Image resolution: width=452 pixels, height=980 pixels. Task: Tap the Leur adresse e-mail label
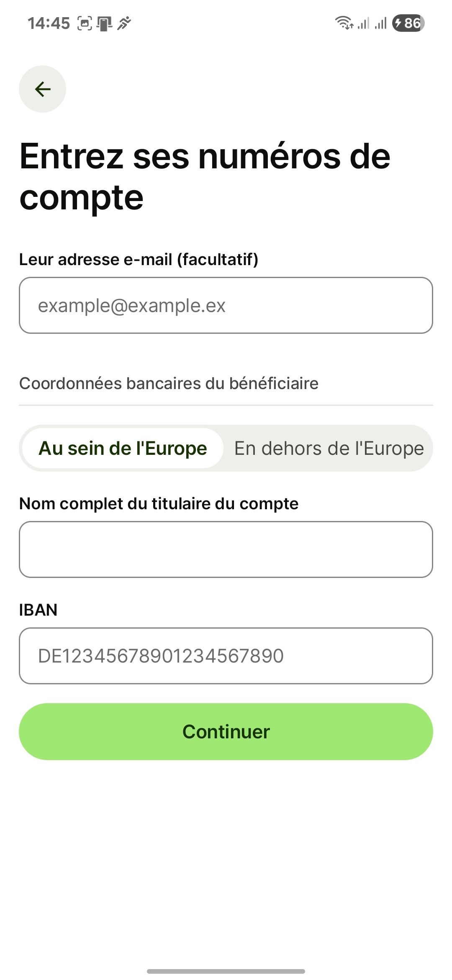pos(139,260)
